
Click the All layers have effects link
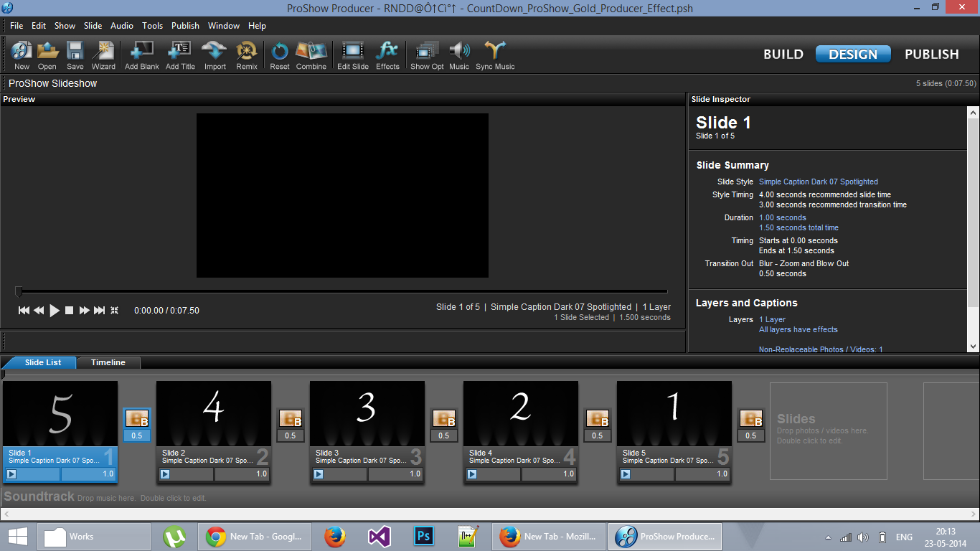798,329
